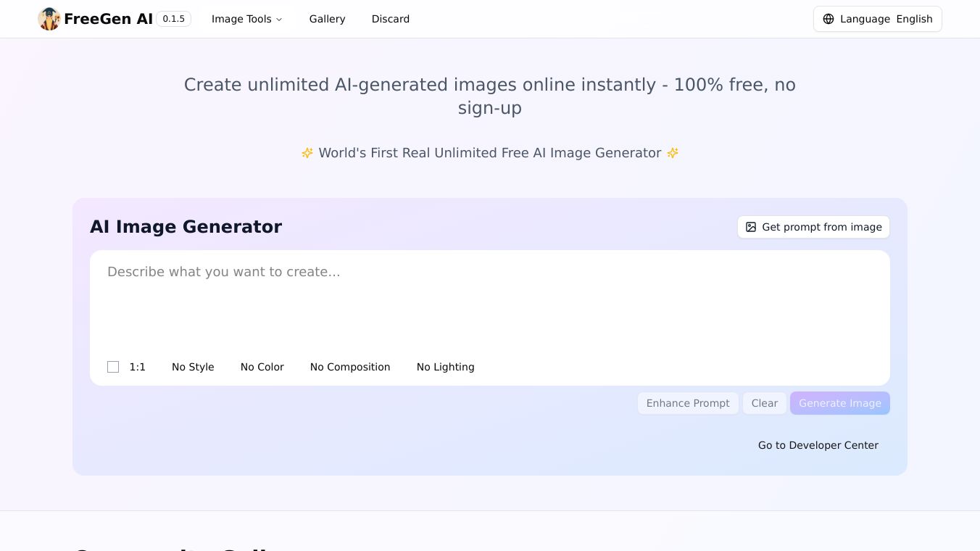Image resolution: width=980 pixels, height=551 pixels.
Task: Click the prompt description text area
Action: (x=489, y=301)
